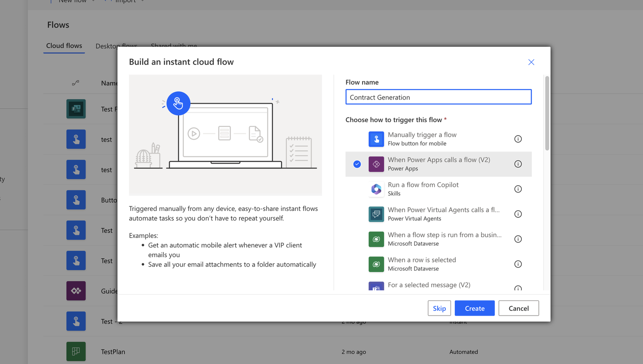
Task: Open info for 'Run a flow from Copilot'
Action: [x=518, y=189]
